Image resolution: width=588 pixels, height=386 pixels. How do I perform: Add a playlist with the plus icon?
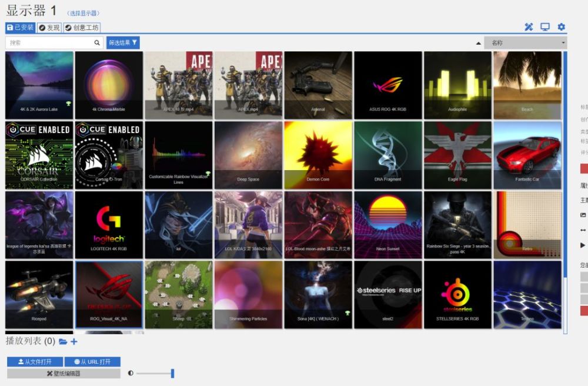click(x=74, y=342)
